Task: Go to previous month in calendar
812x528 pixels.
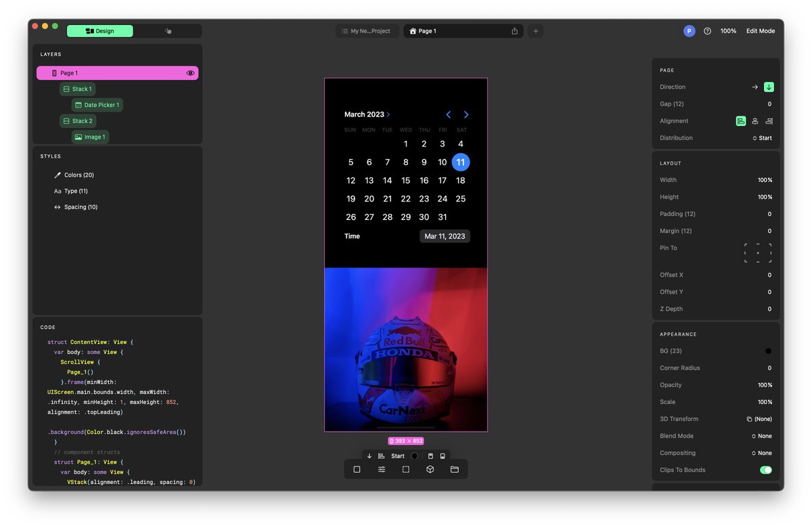Action: point(448,115)
